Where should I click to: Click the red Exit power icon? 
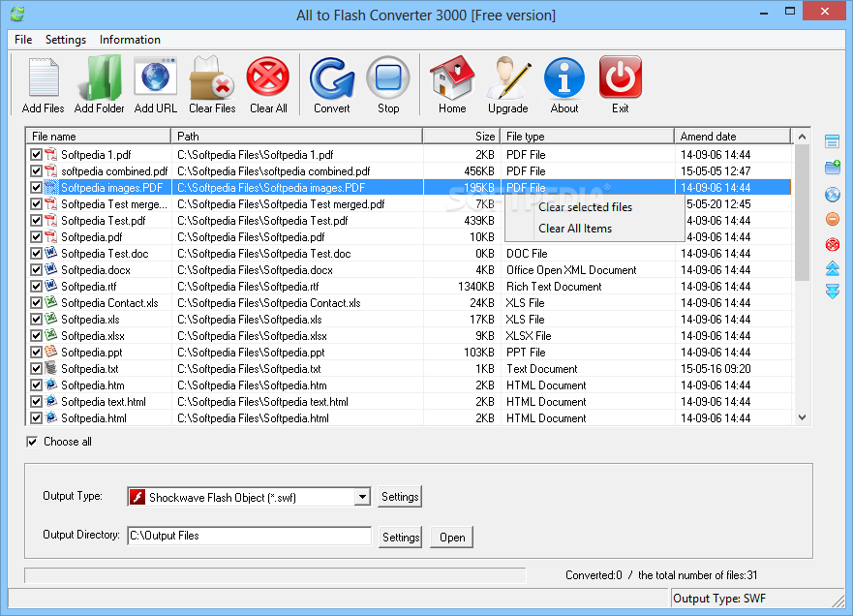tap(621, 77)
